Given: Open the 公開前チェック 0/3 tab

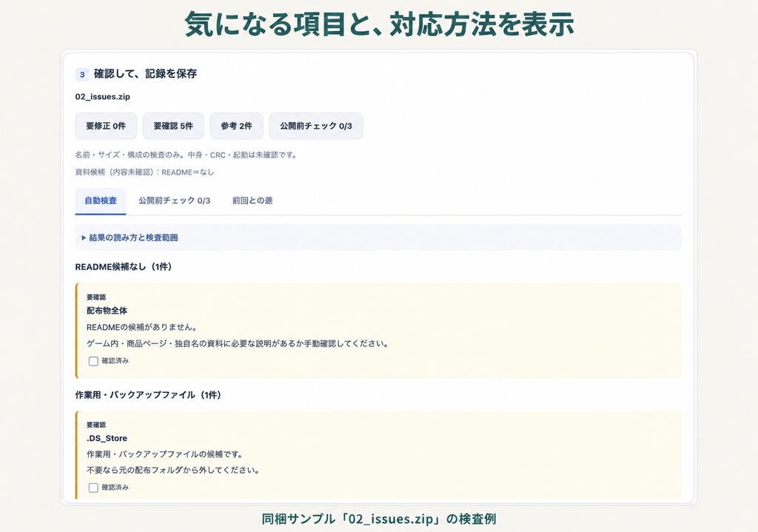Looking at the screenshot, I should pyautogui.click(x=175, y=201).
